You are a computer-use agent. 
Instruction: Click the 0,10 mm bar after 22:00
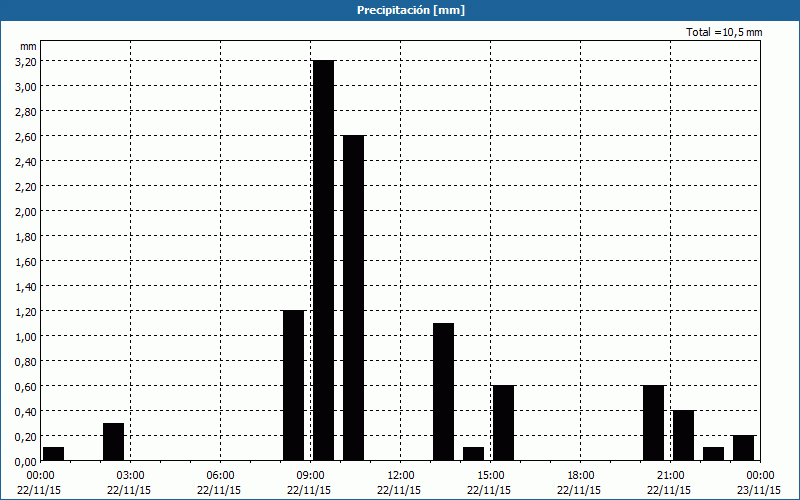pos(713,454)
